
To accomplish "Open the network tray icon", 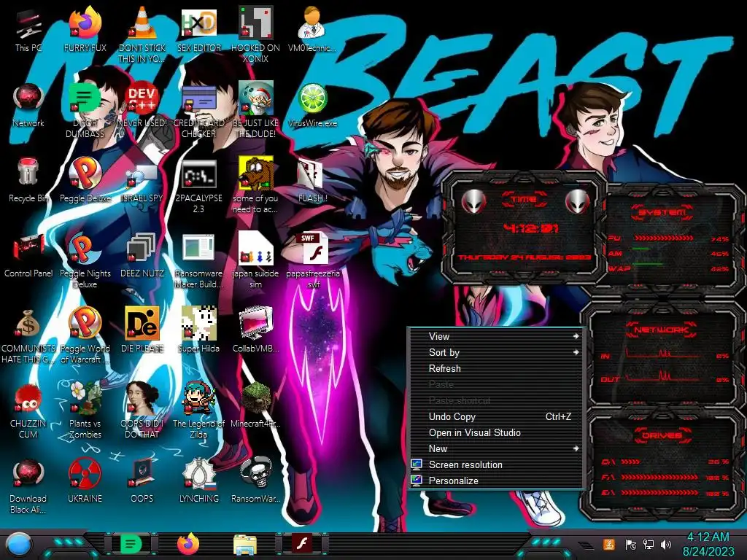I will [x=648, y=544].
